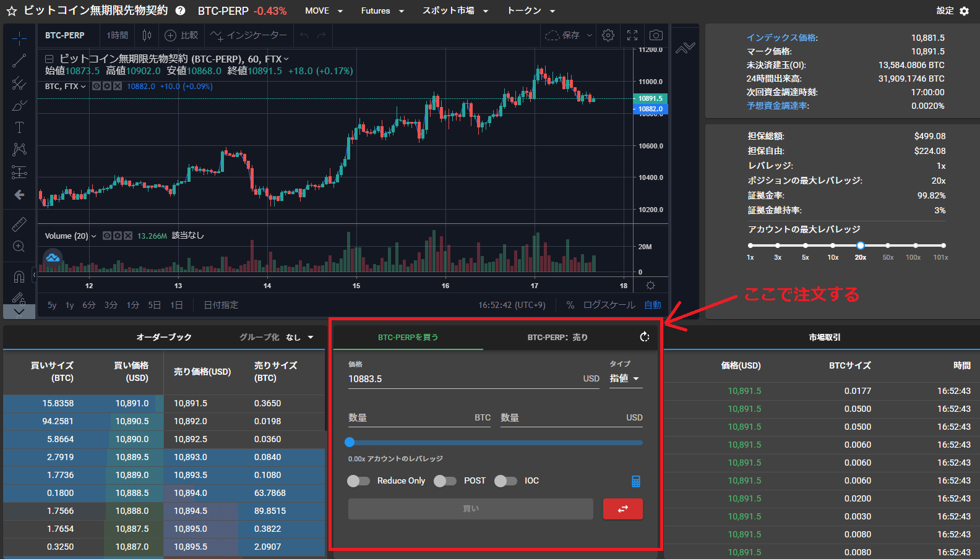This screenshot has height=559, width=980.
Task: Select the trend line drawing tool
Action: (19, 61)
